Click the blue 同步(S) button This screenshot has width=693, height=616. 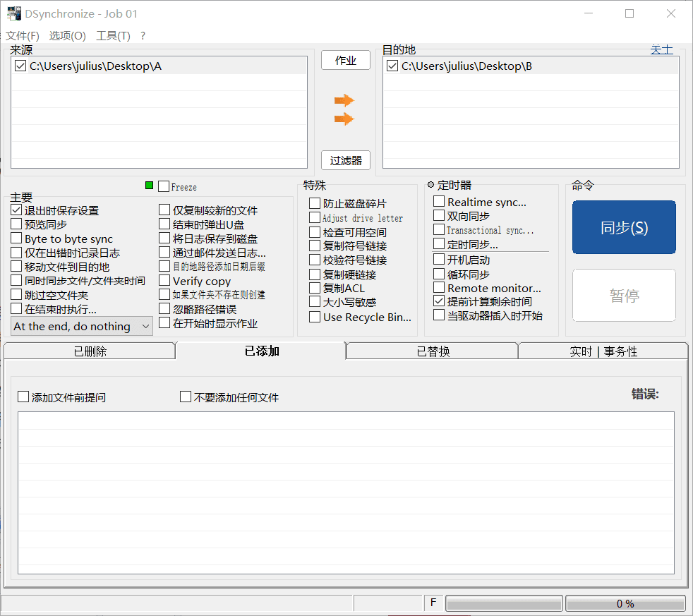624,227
